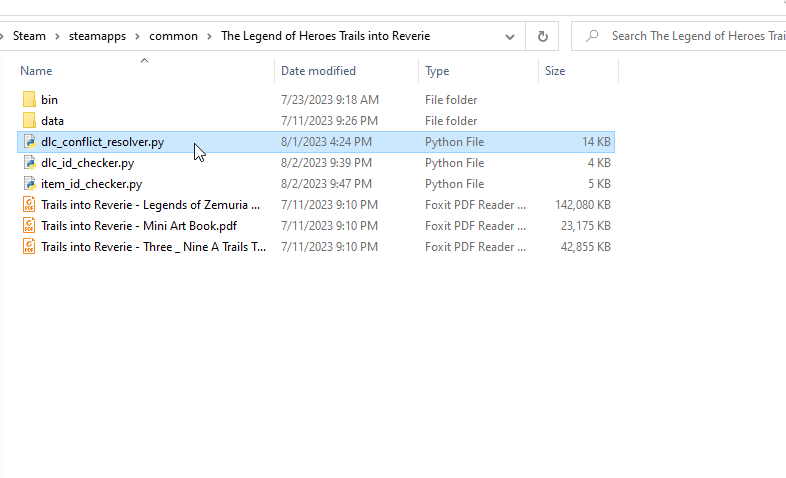Click the Three _ Nine PDF icon

29,247
